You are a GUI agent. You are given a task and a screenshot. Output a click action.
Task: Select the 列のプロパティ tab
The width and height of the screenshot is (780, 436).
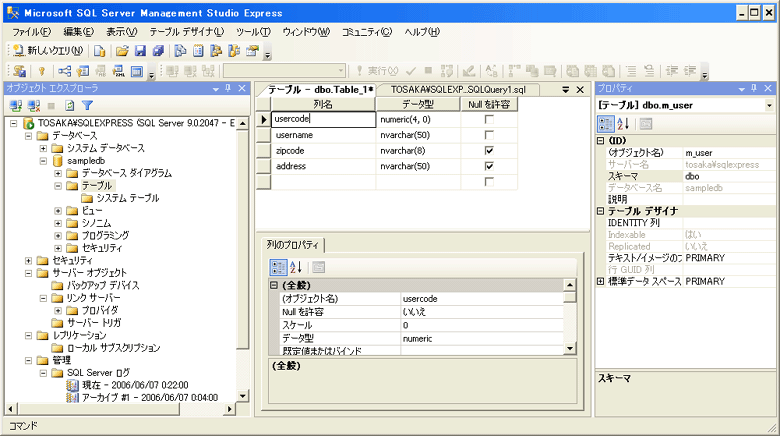(x=292, y=245)
